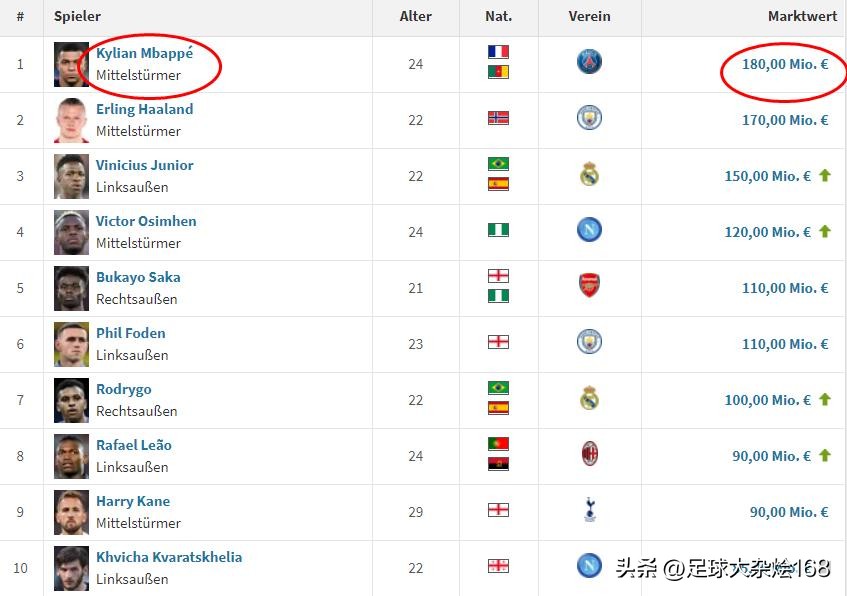847x596 pixels.
Task: Open Kylian Mbappé player profile link
Action: pyautogui.click(x=144, y=53)
